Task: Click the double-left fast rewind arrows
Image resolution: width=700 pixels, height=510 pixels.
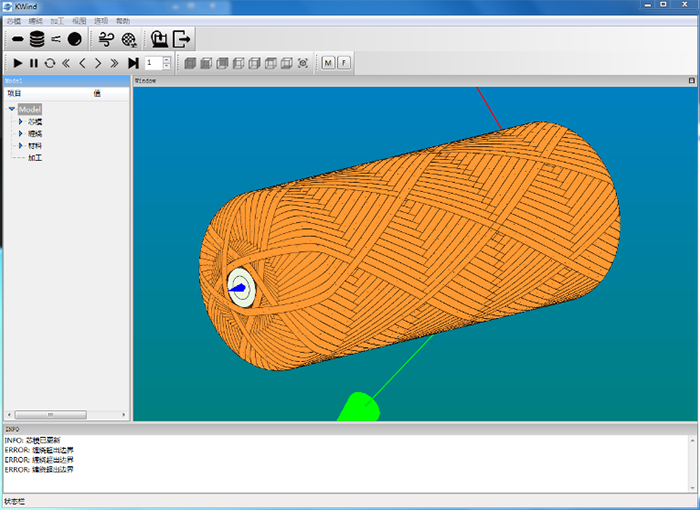Action: [66, 63]
